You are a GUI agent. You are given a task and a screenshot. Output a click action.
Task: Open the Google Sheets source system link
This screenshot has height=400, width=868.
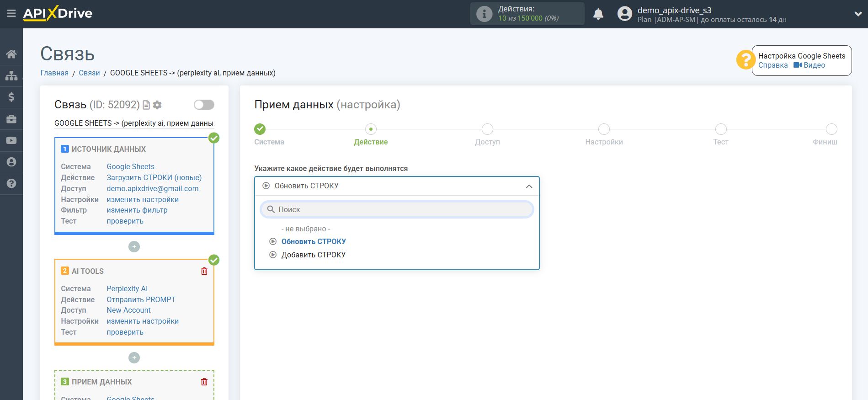130,167
